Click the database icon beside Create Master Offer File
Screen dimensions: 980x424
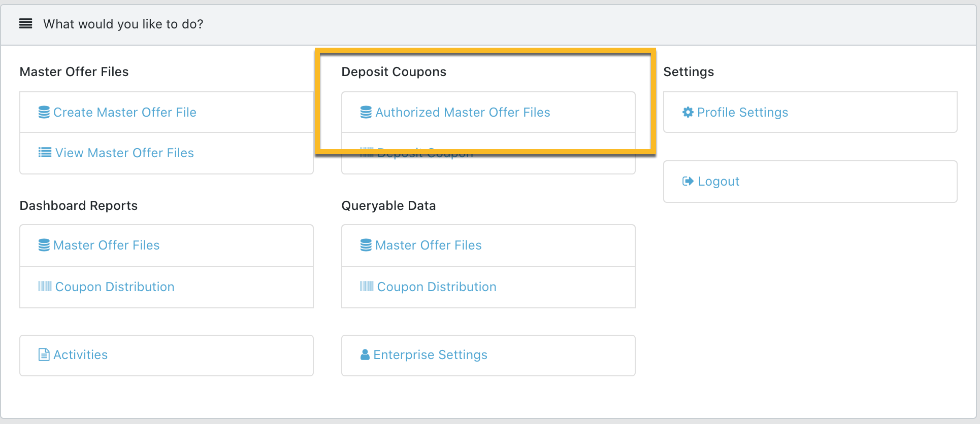[44, 112]
